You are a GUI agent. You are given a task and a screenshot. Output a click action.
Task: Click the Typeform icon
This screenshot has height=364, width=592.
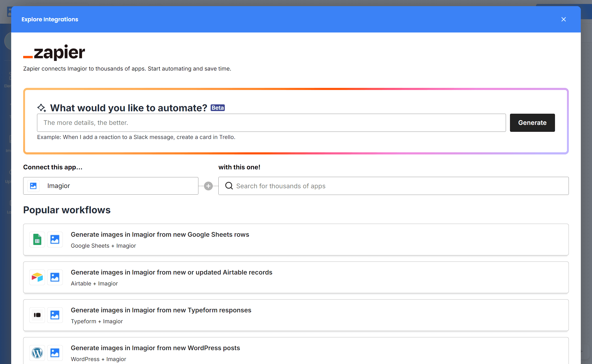click(37, 315)
